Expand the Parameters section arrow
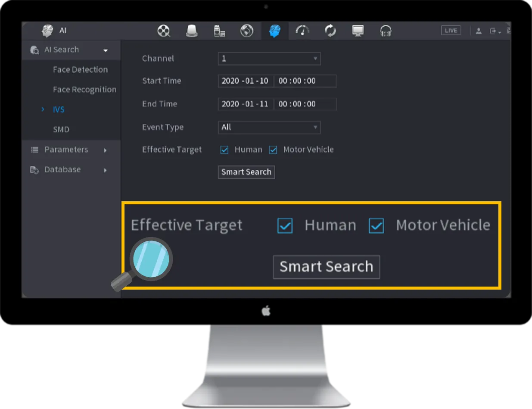Screen dimensions: 532x409 click(x=105, y=150)
